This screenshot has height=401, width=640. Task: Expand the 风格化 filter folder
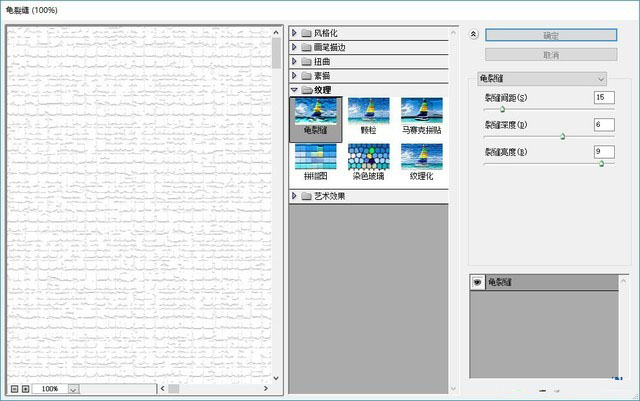295,33
